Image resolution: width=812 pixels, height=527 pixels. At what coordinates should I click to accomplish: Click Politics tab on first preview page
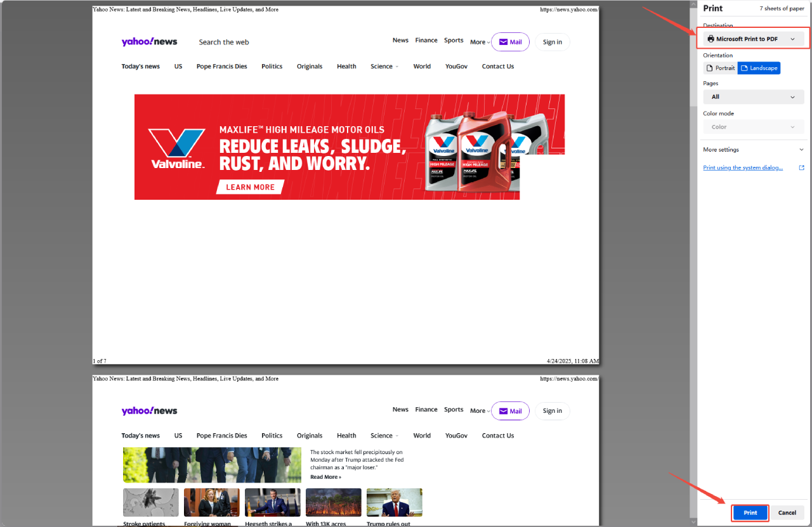(x=272, y=67)
